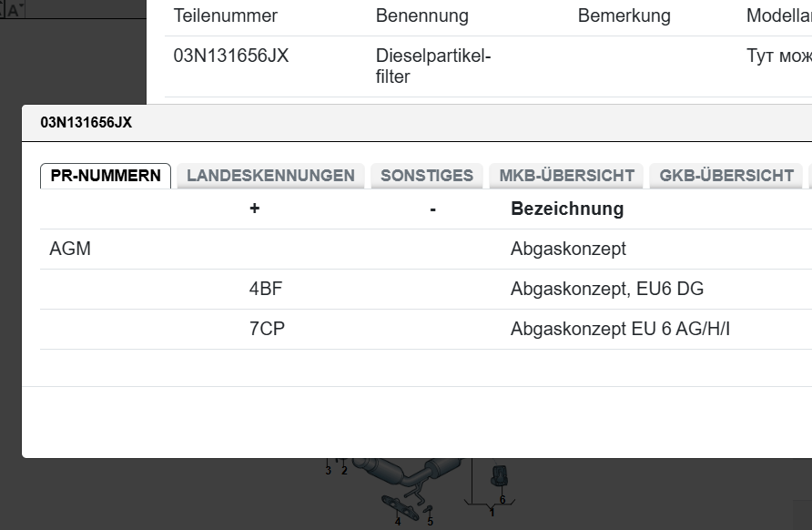
Task: Select callout number 2 in diagram
Action: pos(344,471)
